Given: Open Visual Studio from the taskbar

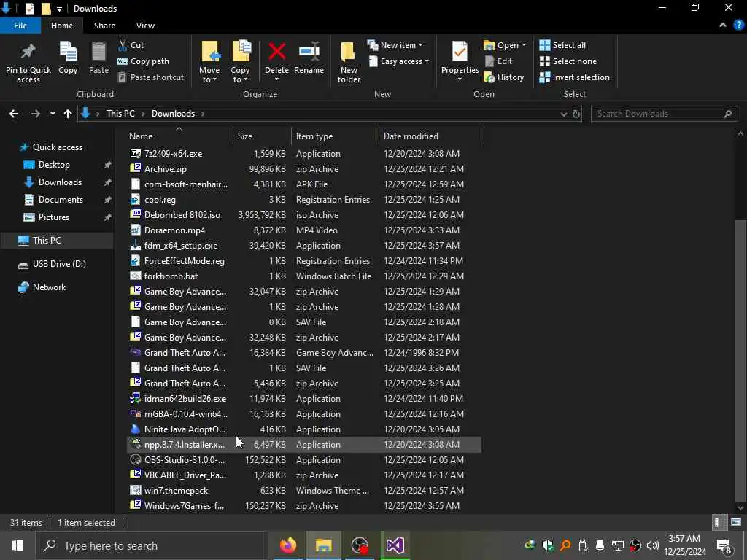Looking at the screenshot, I should 395,545.
